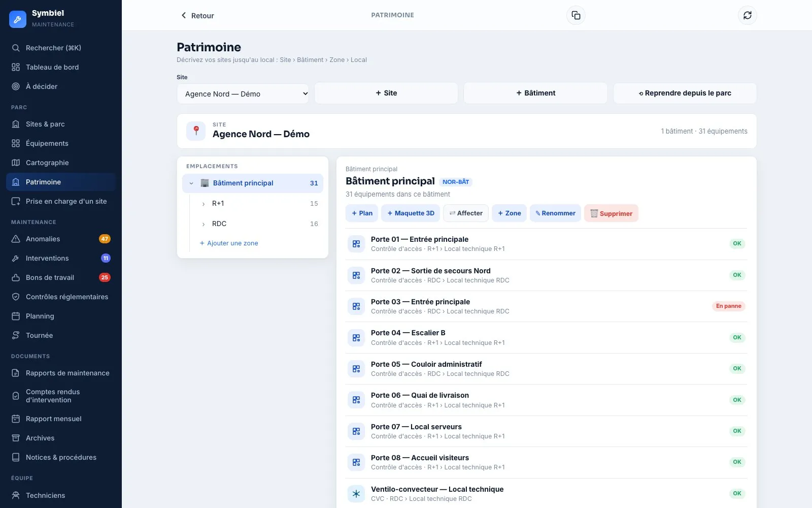Open the Agence Nord — Démo site dropdown
The height and width of the screenshot is (508, 812).
(x=243, y=94)
